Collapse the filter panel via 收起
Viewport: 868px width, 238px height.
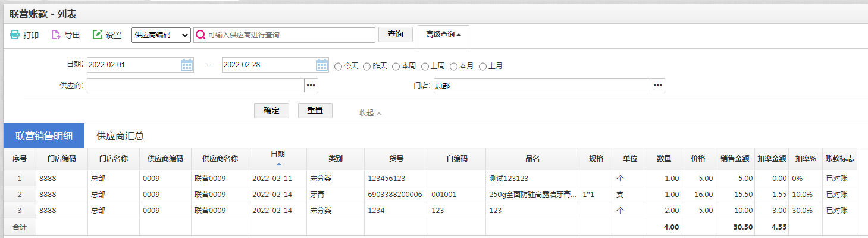point(370,112)
